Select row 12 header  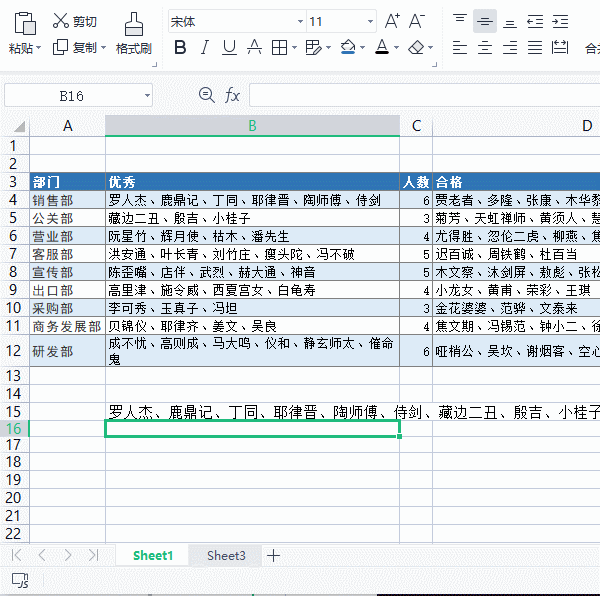pyautogui.click(x=14, y=351)
